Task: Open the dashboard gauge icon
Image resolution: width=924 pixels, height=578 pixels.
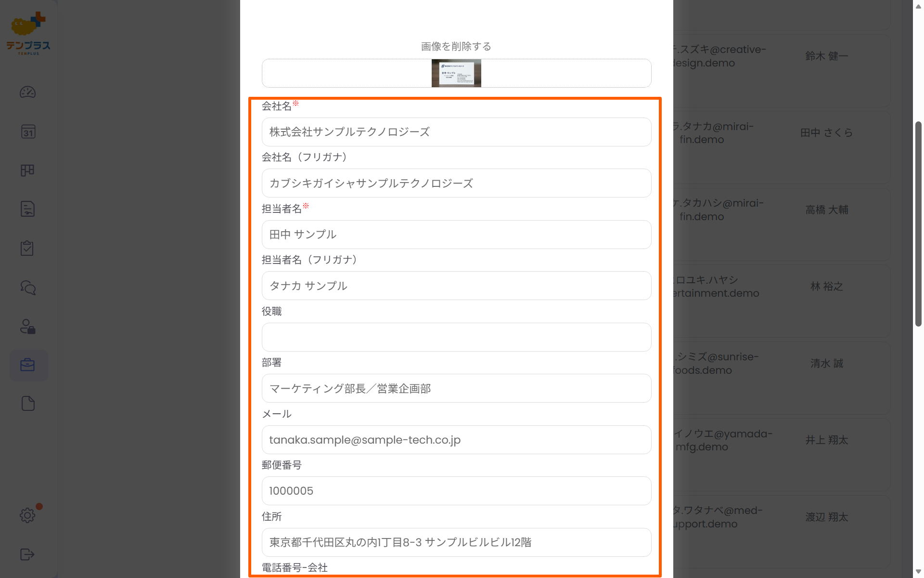Action: pyautogui.click(x=27, y=92)
